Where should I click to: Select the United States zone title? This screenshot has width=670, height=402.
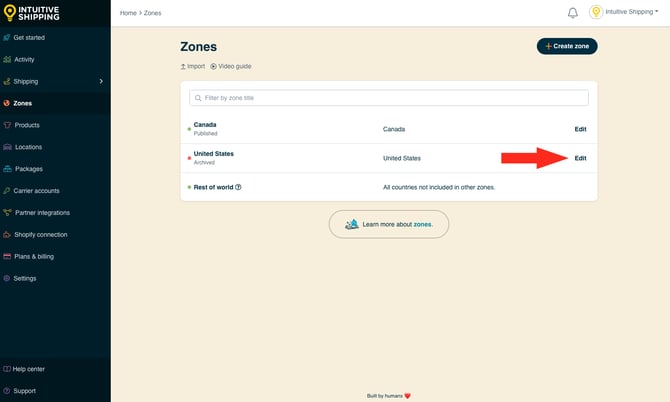tap(214, 154)
